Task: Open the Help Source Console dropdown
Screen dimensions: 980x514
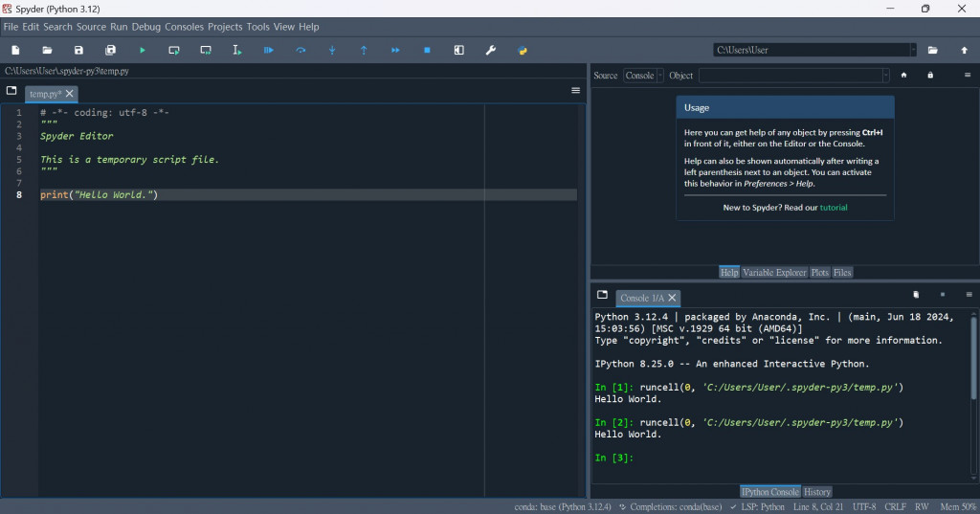Action: (643, 76)
